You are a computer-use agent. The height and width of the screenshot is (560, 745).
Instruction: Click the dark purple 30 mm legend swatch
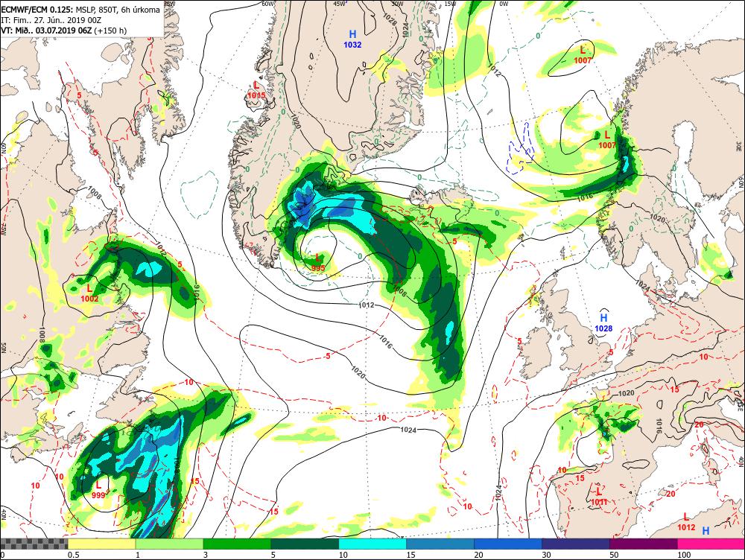575,544
